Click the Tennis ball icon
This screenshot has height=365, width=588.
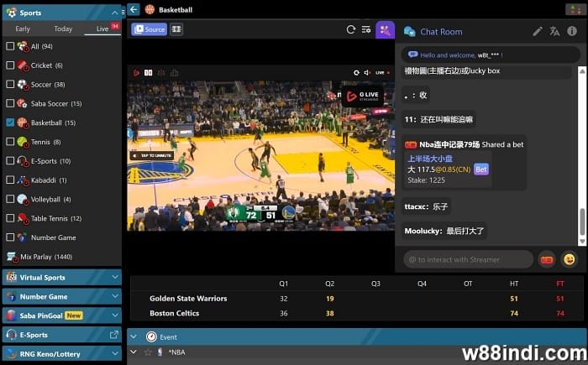[23, 142]
